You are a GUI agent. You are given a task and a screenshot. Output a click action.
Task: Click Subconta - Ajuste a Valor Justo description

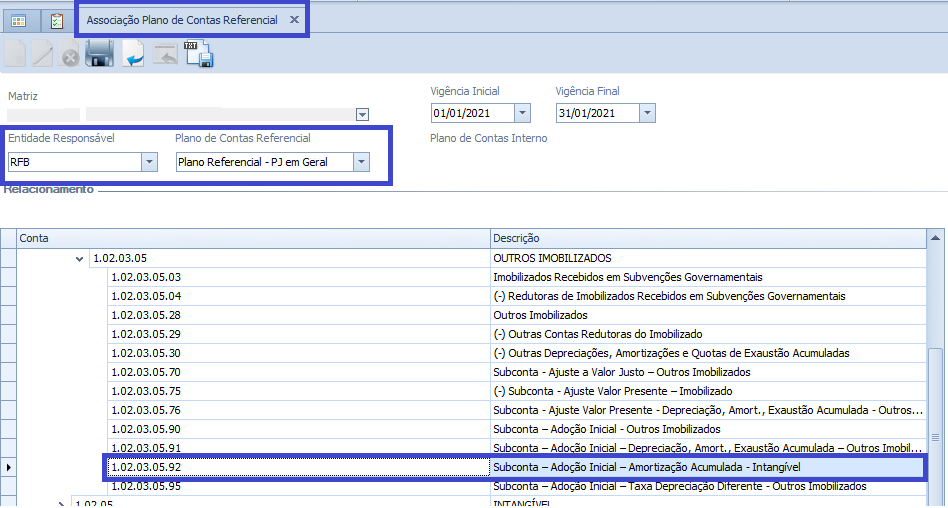pyautogui.click(x=622, y=372)
